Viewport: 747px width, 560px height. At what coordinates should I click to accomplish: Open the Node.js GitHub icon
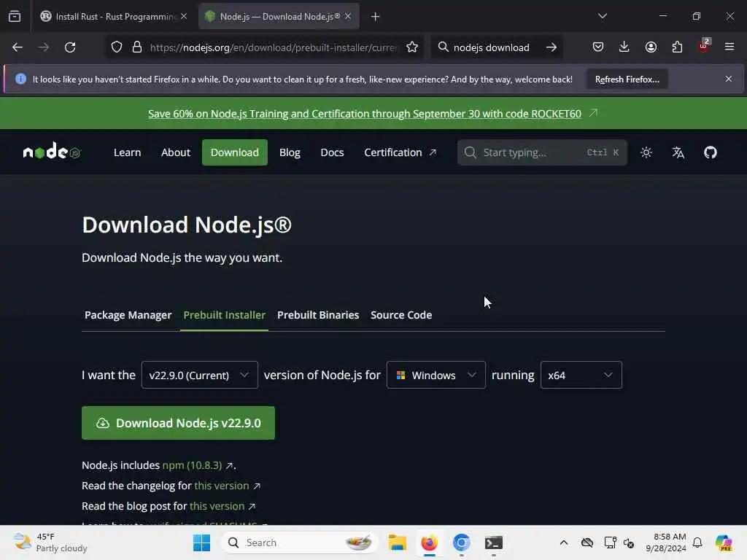pos(711,152)
